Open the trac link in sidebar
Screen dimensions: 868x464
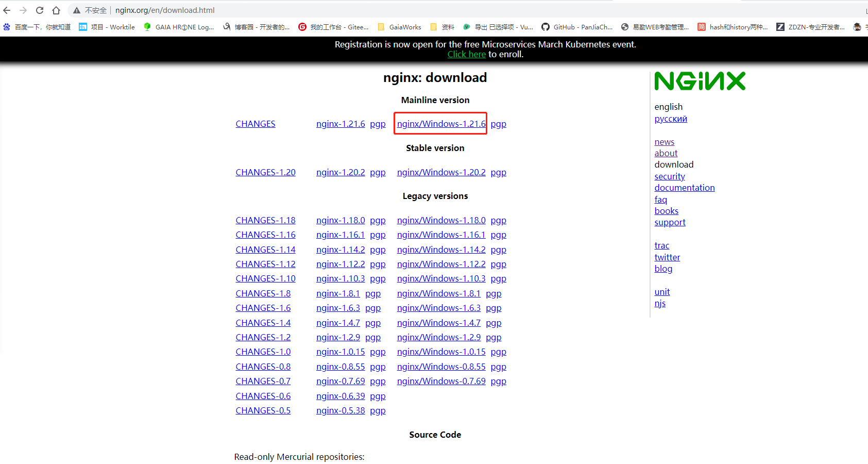click(x=662, y=245)
